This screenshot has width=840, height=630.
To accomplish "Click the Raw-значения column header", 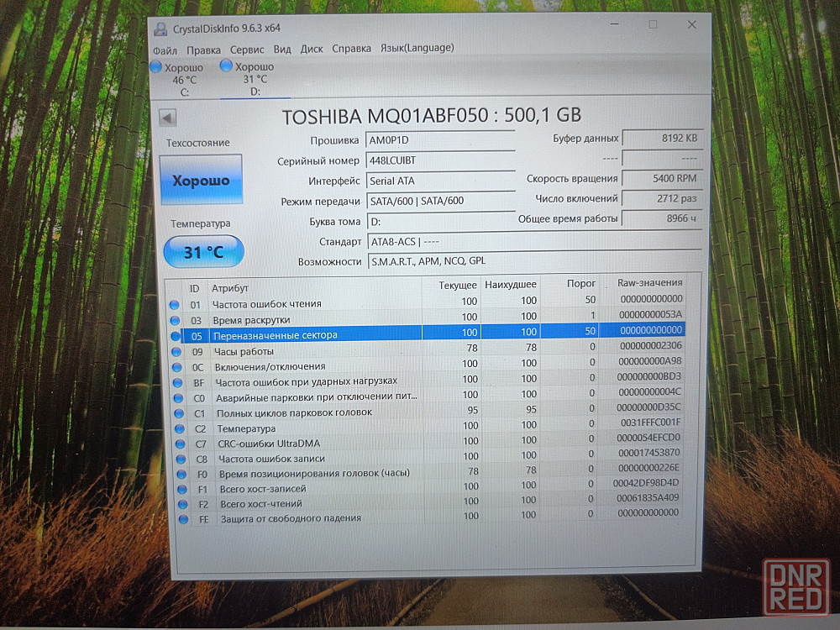I will click(x=650, y=282).
